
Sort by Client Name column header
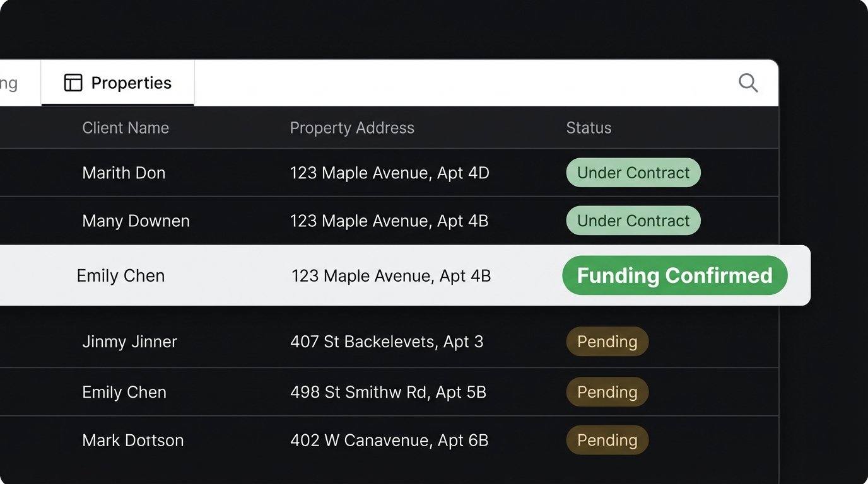point(126,128)
